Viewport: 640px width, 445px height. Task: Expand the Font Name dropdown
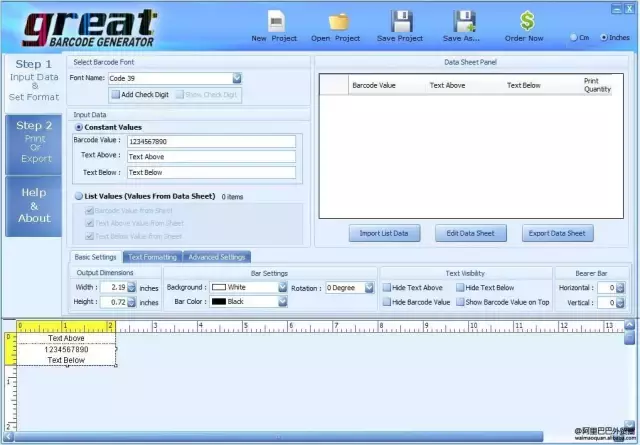(237, 78)
